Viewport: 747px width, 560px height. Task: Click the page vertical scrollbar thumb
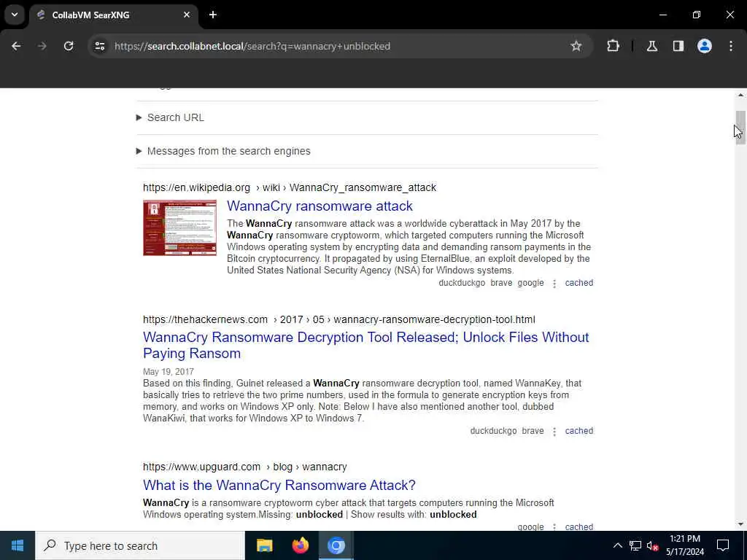pos(740,127)
